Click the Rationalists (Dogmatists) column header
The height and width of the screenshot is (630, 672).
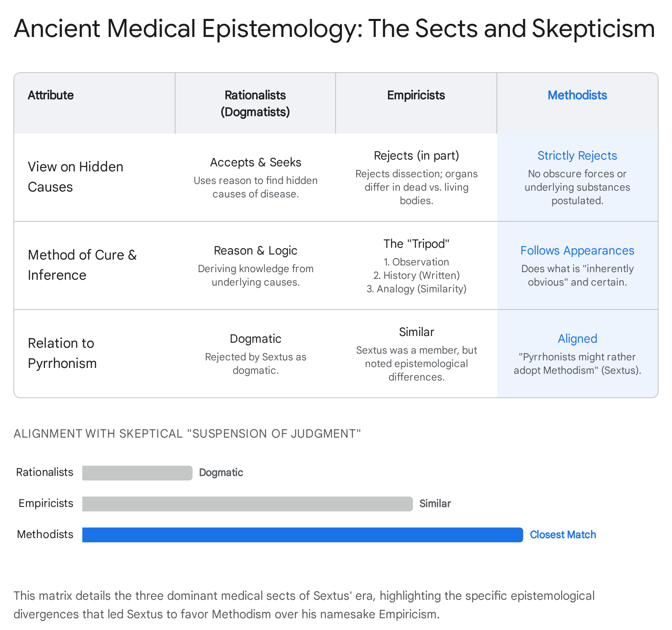(255, 103)
